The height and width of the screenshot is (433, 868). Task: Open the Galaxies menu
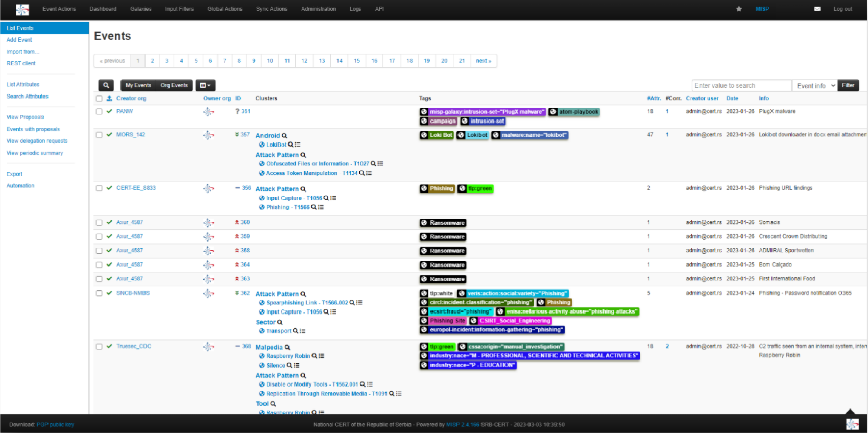tap(140, 9)
